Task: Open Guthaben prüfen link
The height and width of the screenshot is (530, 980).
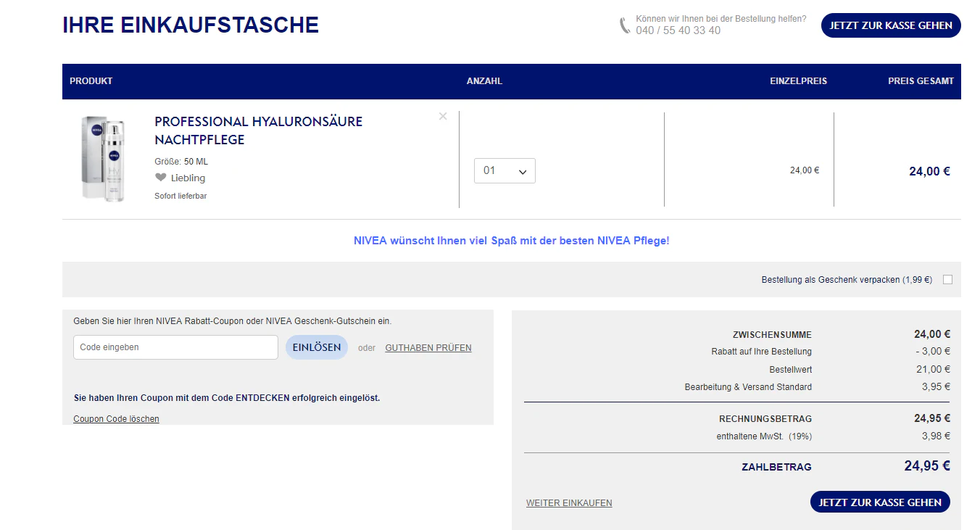Action: (428, 348)
